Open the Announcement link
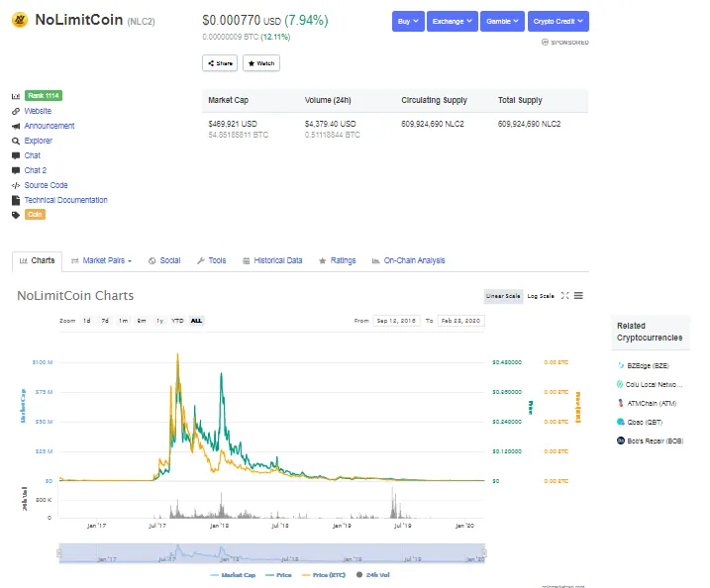Image resolution: width=710 pixels, height=588 pixels. point(50,126)
